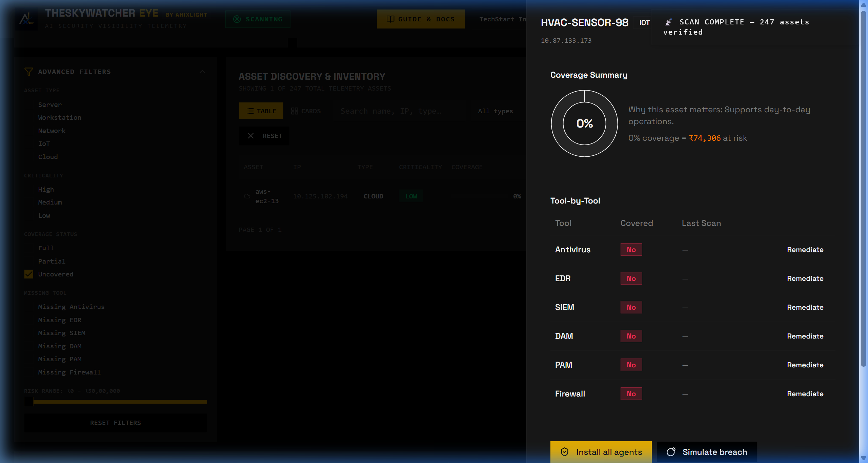Image resolution: width=868 pixels, height=463 pixels.
Task: Toggle the Missing DAM filter
Action: [60, 346]
